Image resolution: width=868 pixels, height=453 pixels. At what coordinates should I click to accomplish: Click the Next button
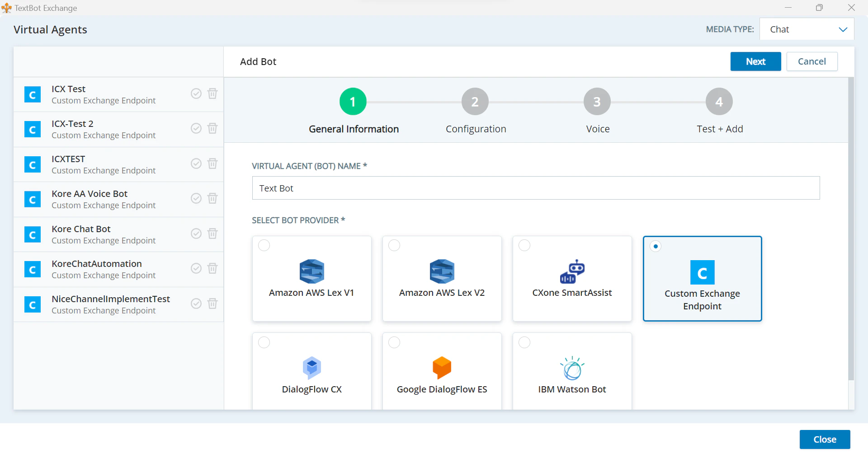pyautogui.click(x=755, y=61)
